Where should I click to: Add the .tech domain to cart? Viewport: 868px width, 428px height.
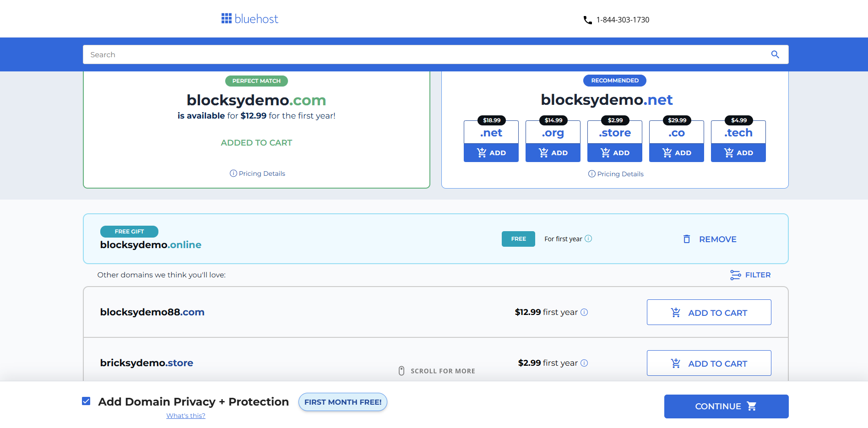738,153
